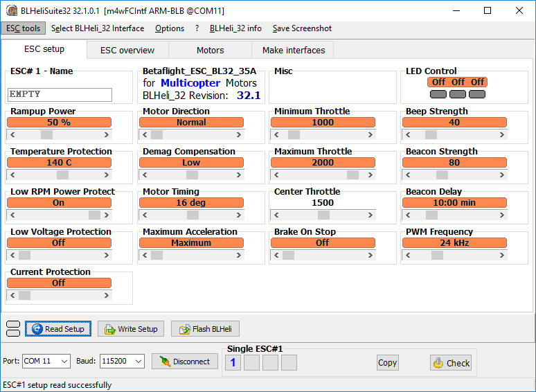
Task: Click the Read Setup button
Action: tap(57, 329)
